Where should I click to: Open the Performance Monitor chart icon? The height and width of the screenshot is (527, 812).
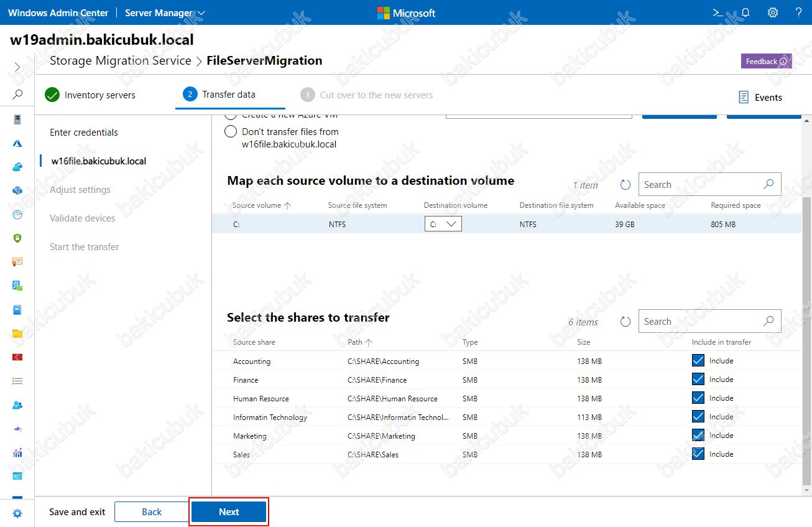click(17, 452)
